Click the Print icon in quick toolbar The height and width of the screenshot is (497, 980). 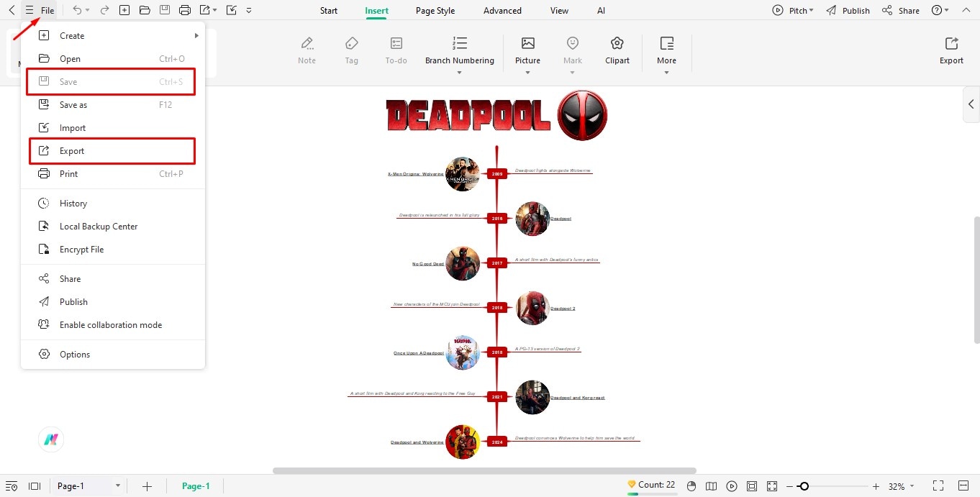click(x=185, y=10)
